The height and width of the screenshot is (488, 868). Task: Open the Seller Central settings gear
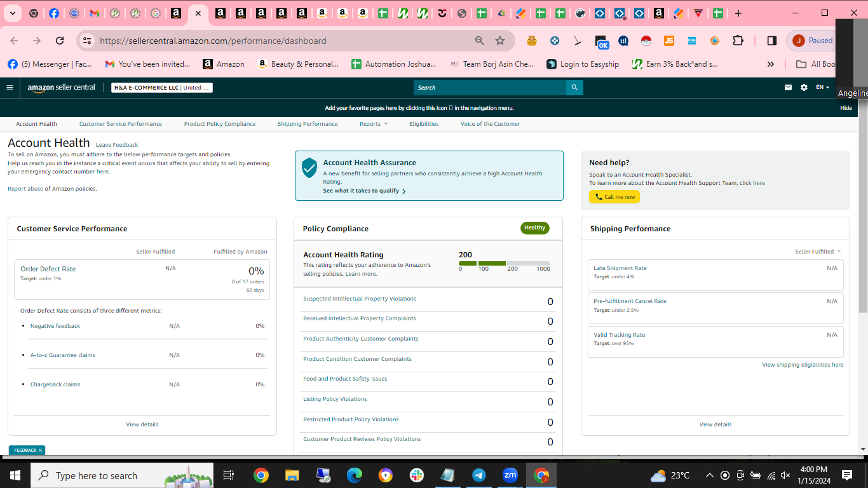click(804, 88)
